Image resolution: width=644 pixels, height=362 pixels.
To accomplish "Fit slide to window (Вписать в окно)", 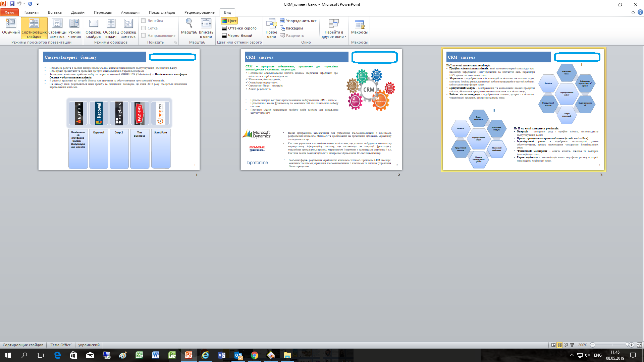I will point(206,28).
